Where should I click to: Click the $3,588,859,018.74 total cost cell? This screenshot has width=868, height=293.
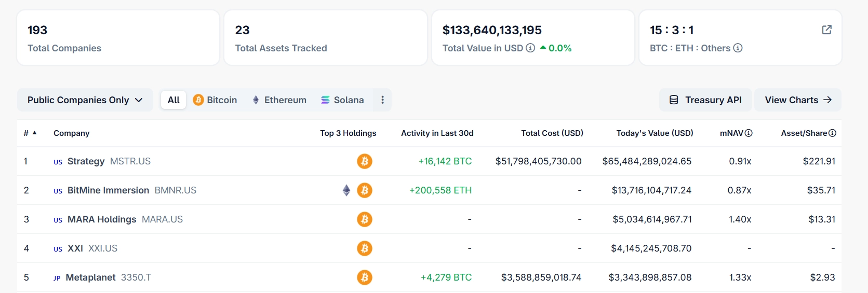point(541,277)
